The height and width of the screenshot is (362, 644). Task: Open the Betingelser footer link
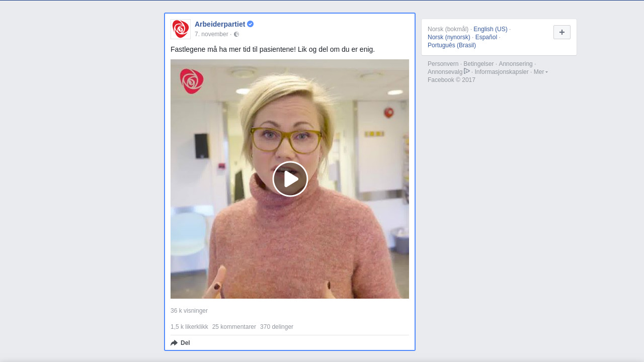tap(478, 64)
